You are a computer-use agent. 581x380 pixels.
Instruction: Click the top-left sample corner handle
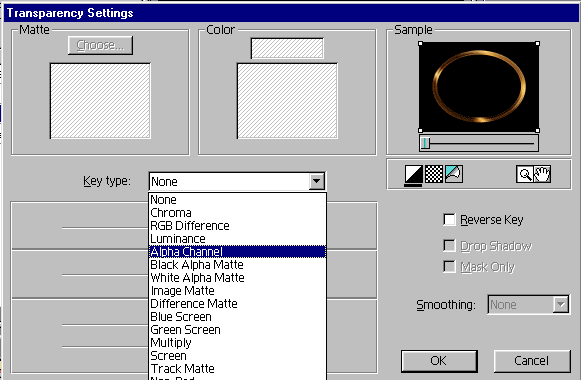pos(420,44)
